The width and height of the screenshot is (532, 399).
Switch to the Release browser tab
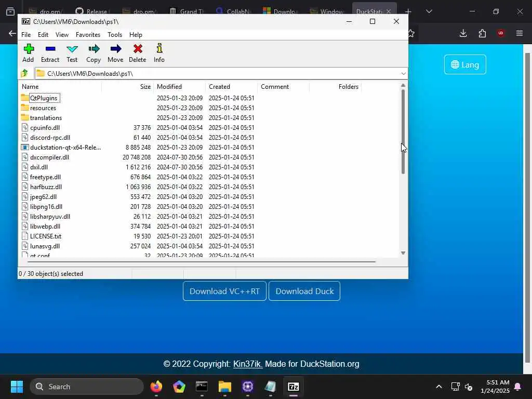click(91, 11)
